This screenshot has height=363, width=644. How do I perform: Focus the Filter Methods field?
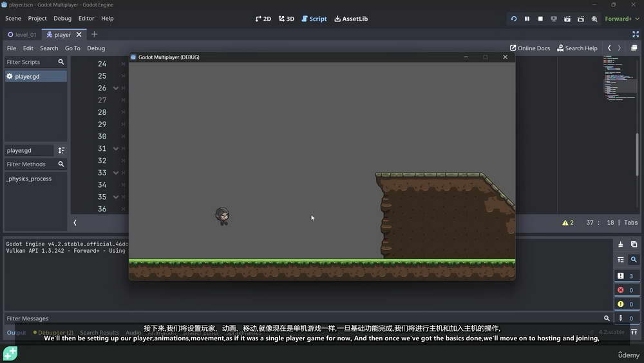[x=35, y=164]
